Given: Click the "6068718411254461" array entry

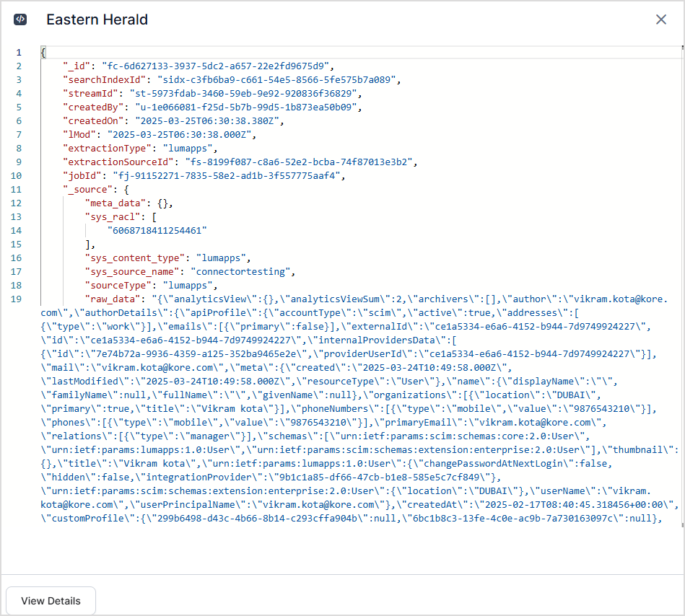Looking at the screenshot, I should tap(157, 231).
